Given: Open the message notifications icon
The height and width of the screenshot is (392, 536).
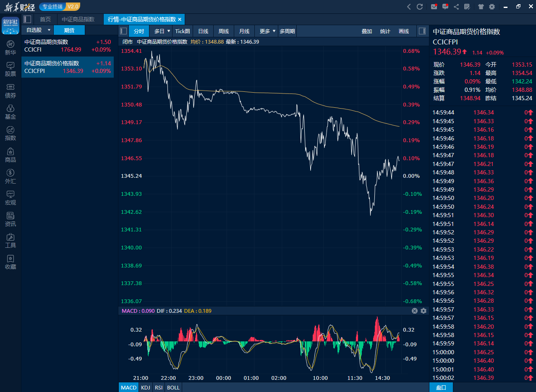Looking at the screenshot, I should pyautogui.click(x=445, y=6).
